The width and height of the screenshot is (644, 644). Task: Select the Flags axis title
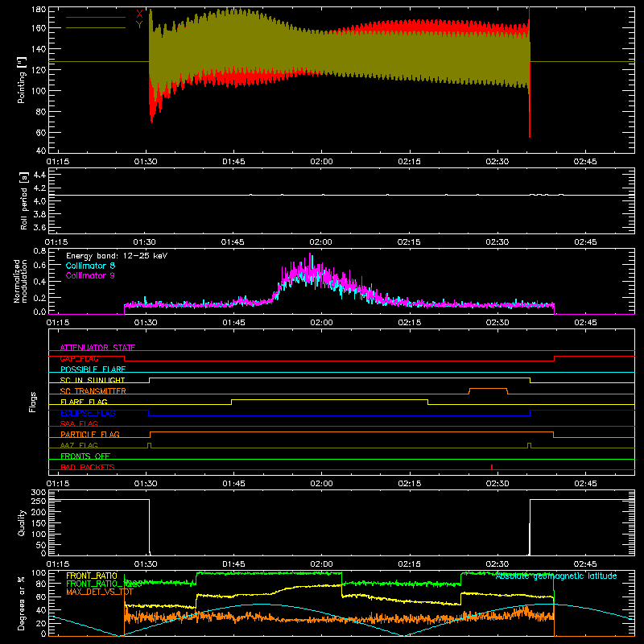point(33,402)
